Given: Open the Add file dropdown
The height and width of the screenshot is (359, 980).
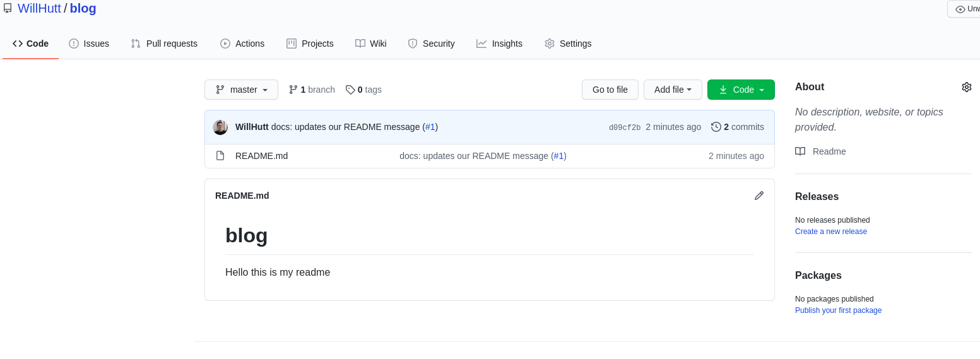Looking at the screenshot, I should pyautogui.click(x=673, y=90).
